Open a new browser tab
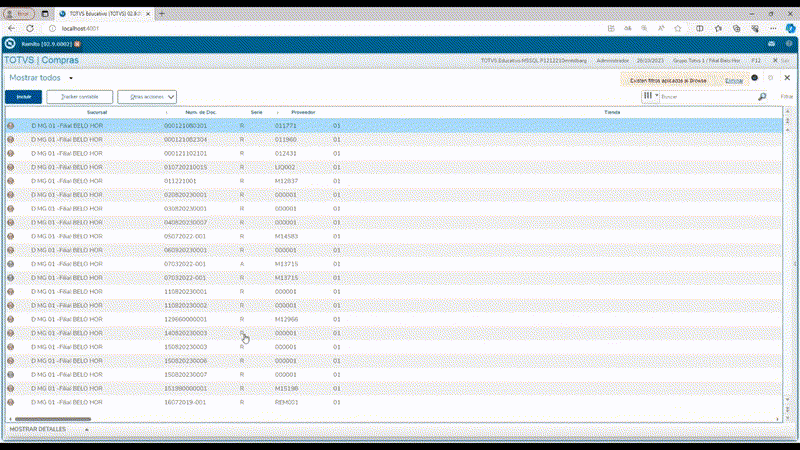Screen dimensions: 800x450 coord(162,14)
